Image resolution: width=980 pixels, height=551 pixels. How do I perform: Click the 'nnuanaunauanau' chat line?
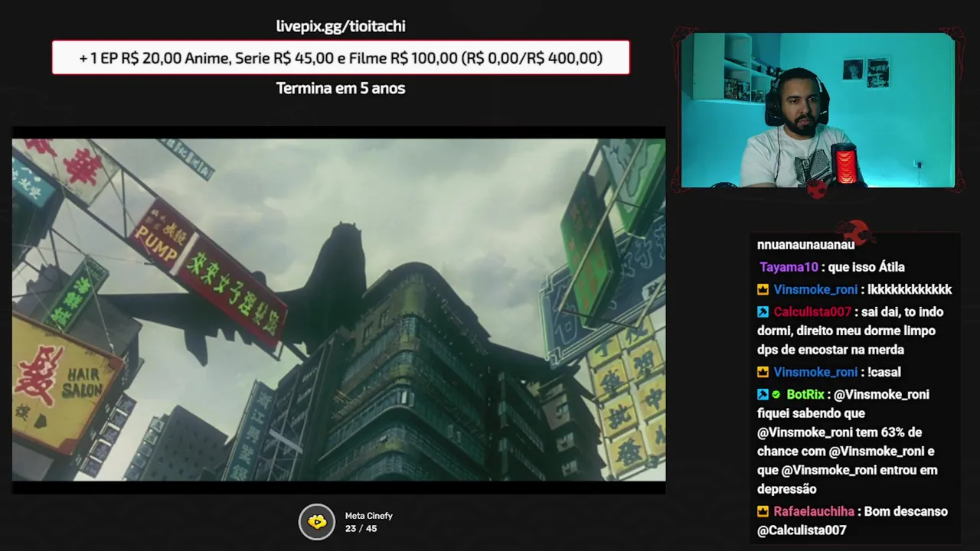(x=805, y=245)
